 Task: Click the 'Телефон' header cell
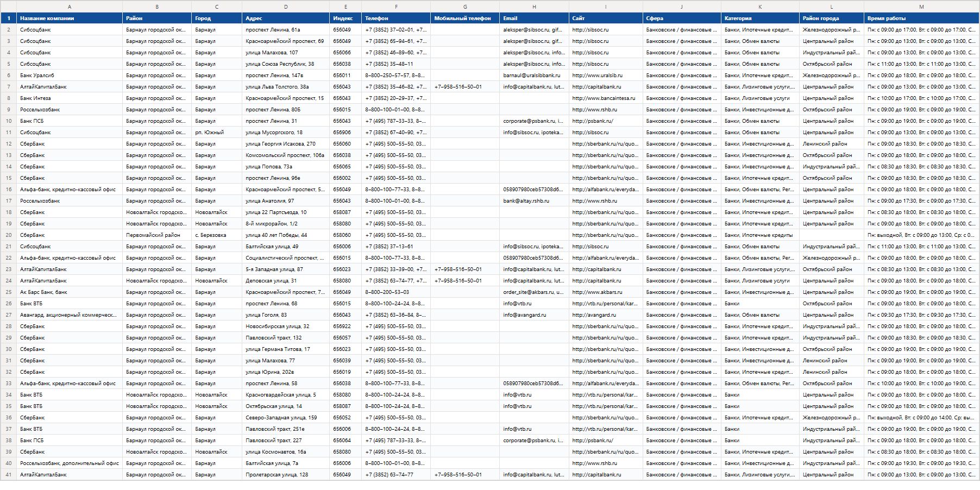pos(396,18)
